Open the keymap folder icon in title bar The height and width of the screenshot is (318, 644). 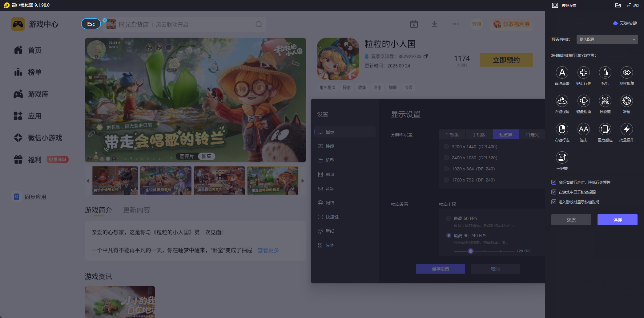[x=618, y=6]
